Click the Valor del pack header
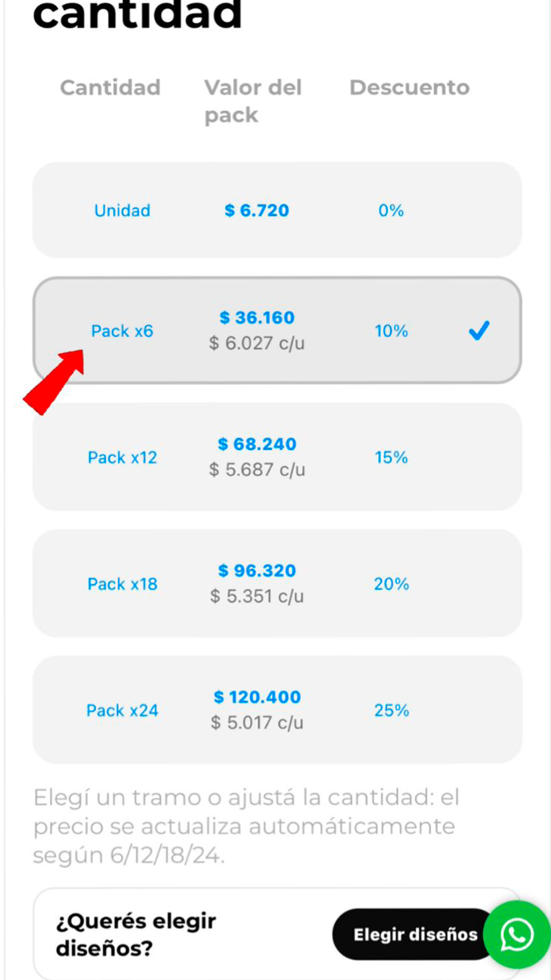551x980 pixels. 252,101
